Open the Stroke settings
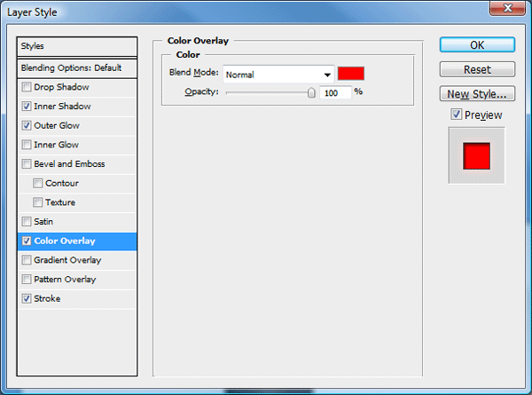532x395 pixels. [47, 299]
